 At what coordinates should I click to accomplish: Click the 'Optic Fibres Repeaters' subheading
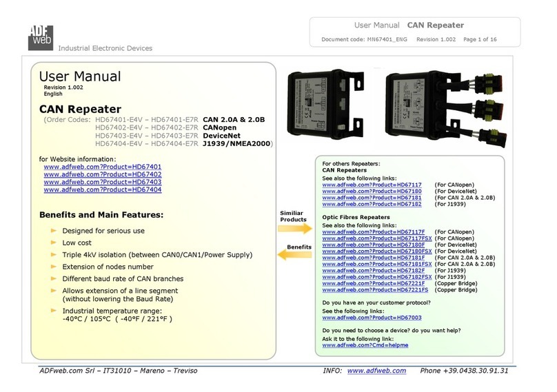tap(356, 217)
